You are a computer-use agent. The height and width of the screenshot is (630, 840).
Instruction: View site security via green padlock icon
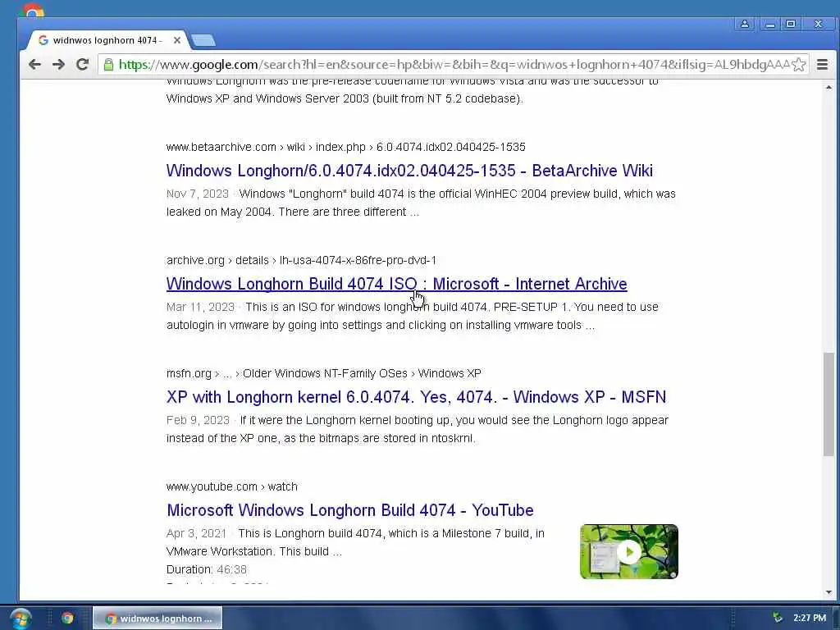(109, 65)
